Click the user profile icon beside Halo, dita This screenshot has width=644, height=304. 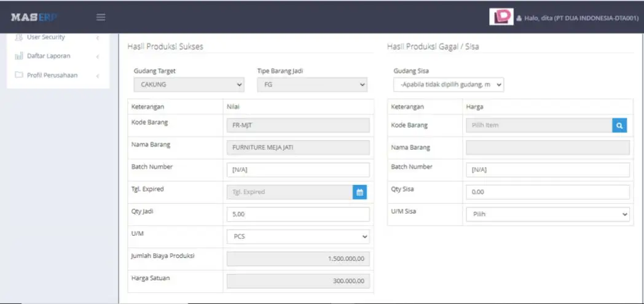click(x=519, y=18)
